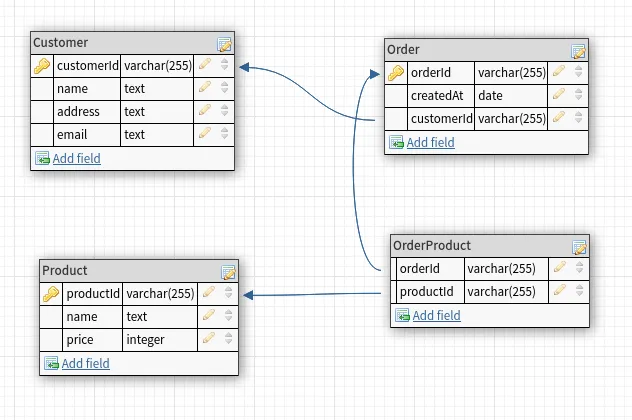Click the address field name cell
Screen dimensions: 632x420
[x=87, y=112]
